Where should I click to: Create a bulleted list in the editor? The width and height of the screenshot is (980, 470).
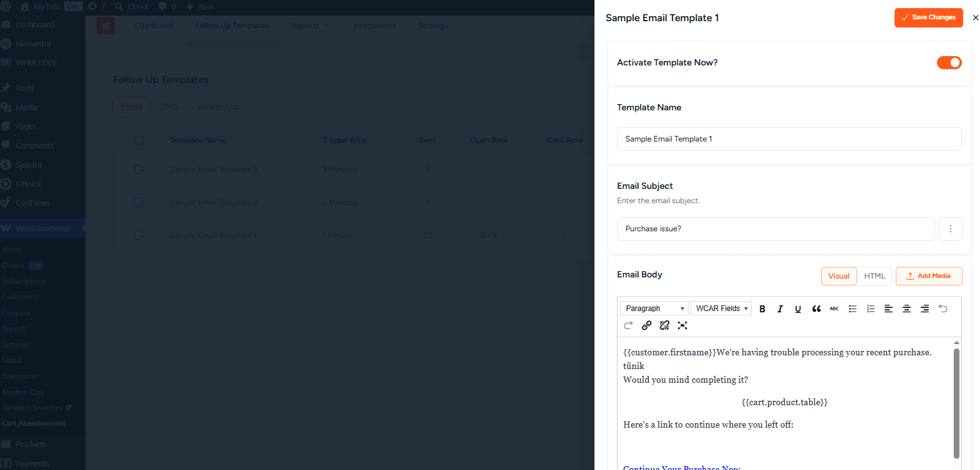click(852, 309)
